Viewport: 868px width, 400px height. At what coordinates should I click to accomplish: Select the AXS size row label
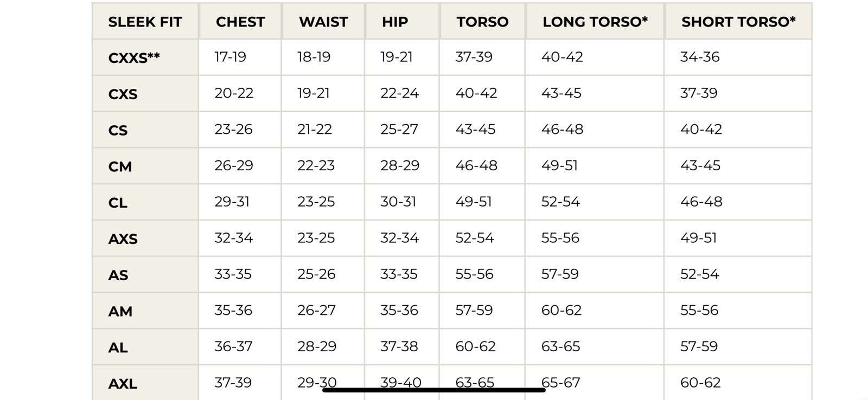coord(123,239)
